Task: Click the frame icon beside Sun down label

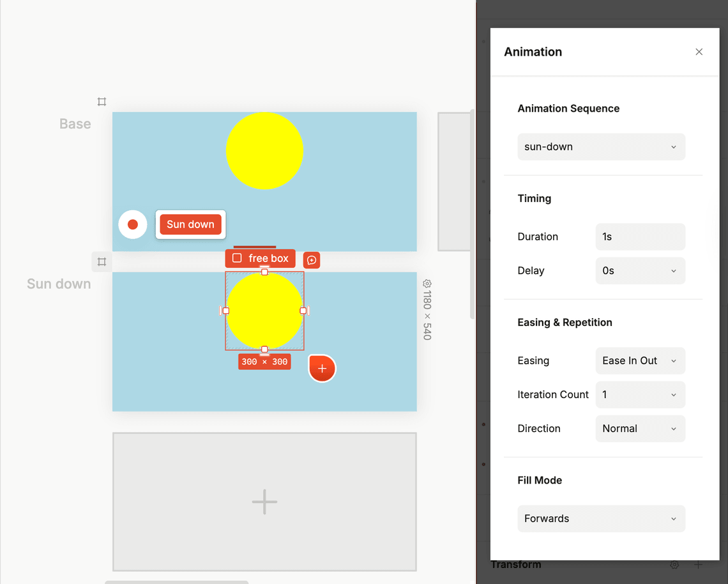Action: pyautogui.click(x=102, y=261)
